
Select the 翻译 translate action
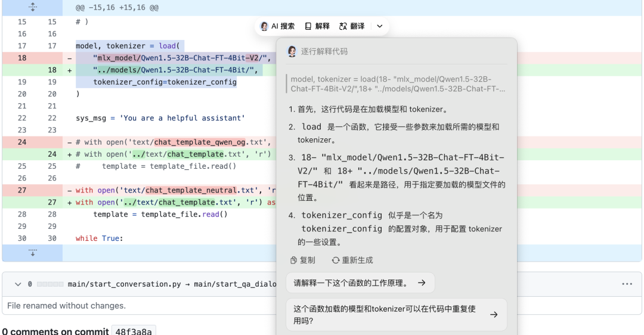coord(352,26)
